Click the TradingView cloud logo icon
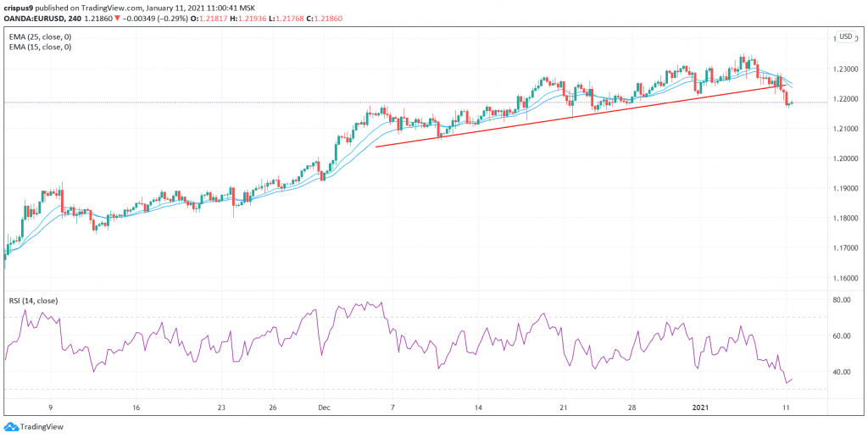The image size is (868, 438). (10, 427)
